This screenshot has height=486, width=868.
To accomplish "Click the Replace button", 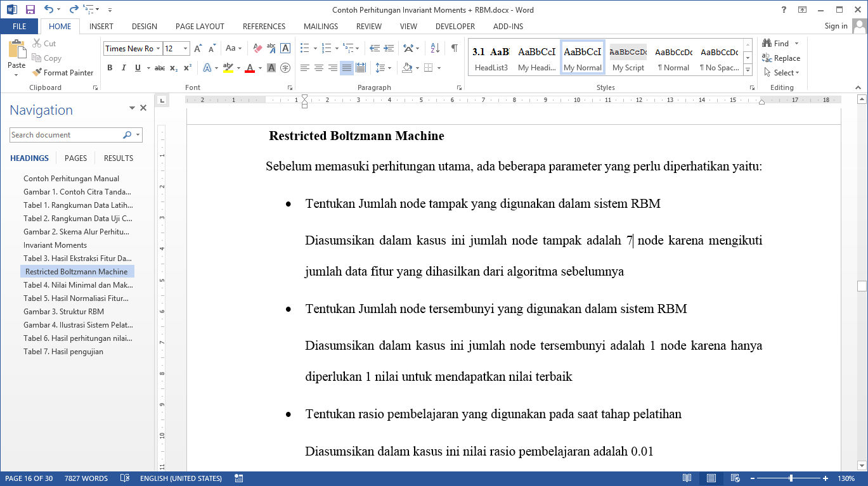I will click(781, 58).
